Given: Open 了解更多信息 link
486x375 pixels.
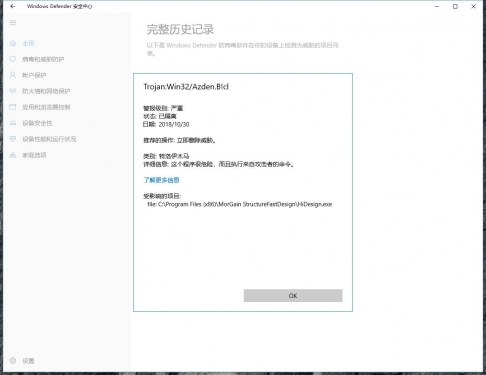Looking at the screenshot, I should [x=161, y=180].
